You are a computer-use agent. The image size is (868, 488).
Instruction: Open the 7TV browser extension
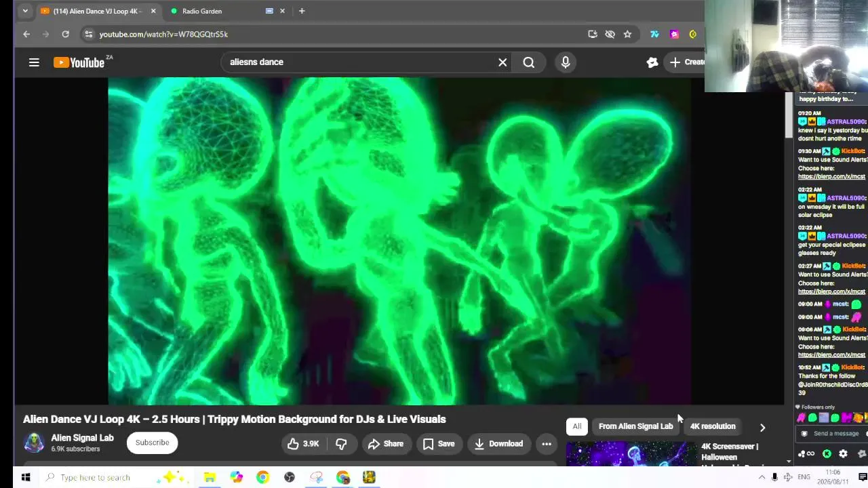[x=654, y=34]
